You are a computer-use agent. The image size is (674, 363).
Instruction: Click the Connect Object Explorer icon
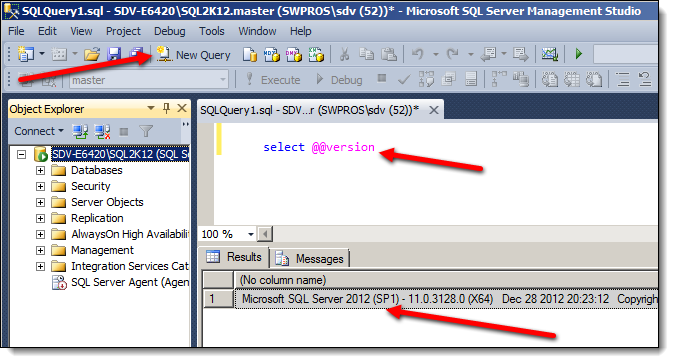pos(80,131)
